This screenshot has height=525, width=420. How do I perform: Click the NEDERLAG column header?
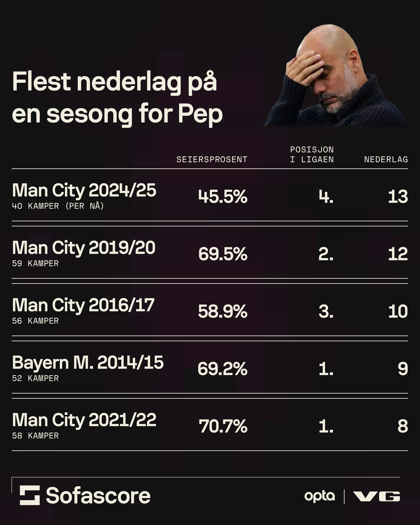click(386, 160)
